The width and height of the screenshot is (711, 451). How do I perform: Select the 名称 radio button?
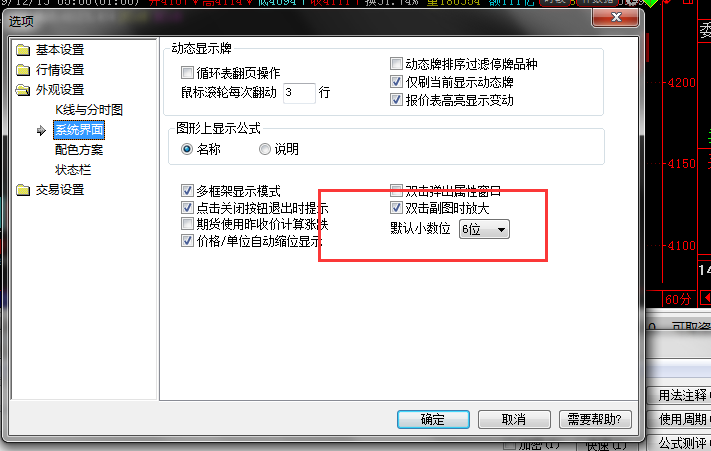[187, 149]
